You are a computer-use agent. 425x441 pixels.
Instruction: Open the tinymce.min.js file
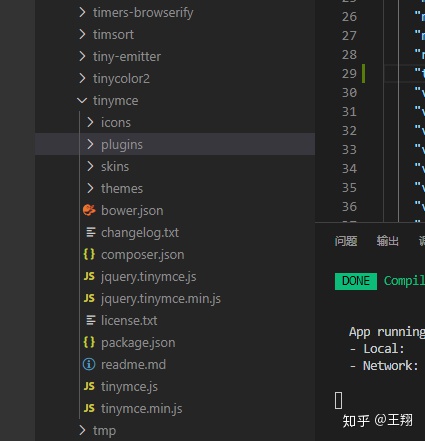pos(142,408)
